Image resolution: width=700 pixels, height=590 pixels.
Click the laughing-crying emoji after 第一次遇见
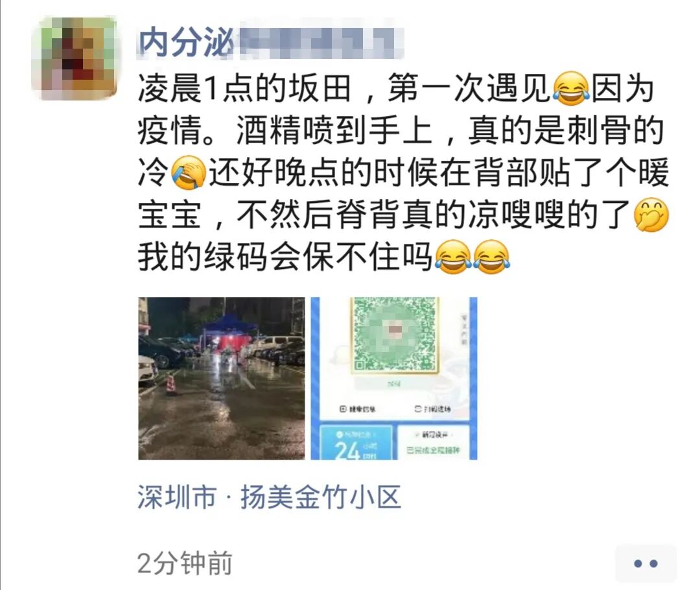pos(570,89)
